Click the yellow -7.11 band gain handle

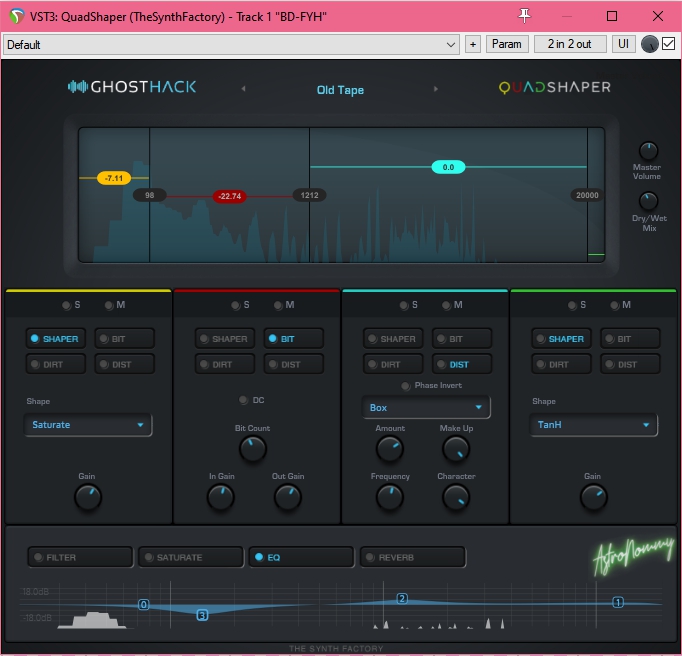[114, 178]
